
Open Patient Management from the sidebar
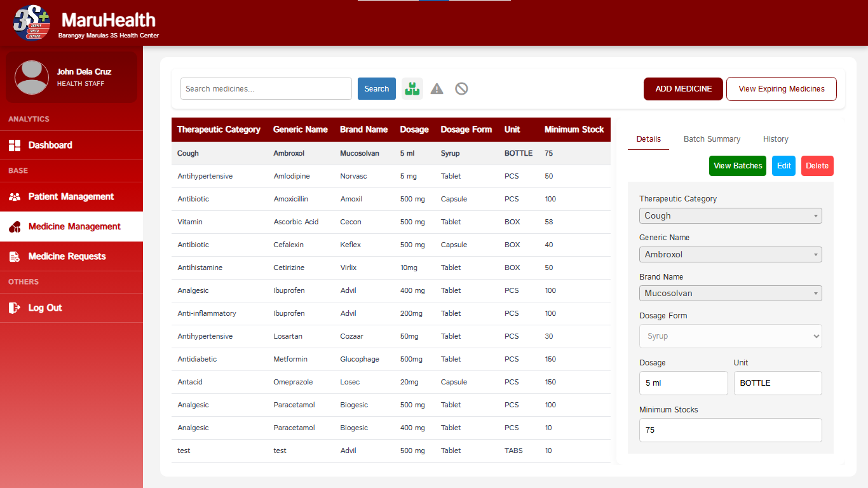[x=71, y=196]
